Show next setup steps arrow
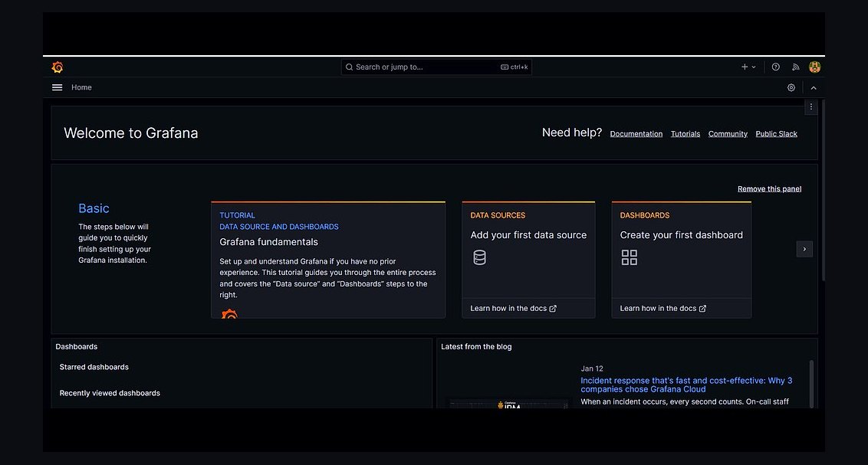This screenshot has width=868, height=465. 804,249
